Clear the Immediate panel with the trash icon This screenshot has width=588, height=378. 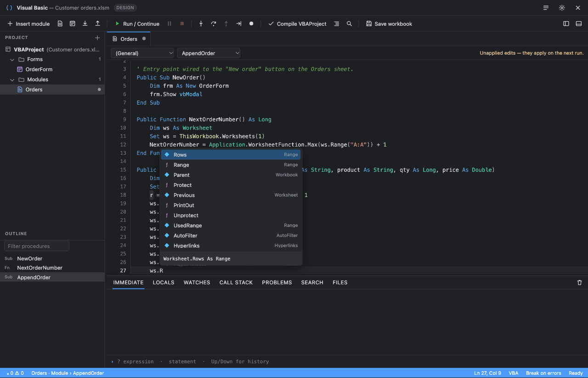(x=580, y=282)
